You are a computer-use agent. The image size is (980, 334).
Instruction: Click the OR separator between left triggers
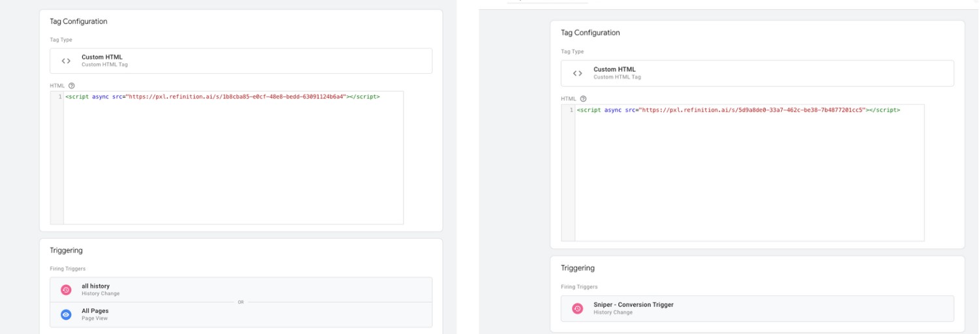pyautogui.click(x=241, y=302)
